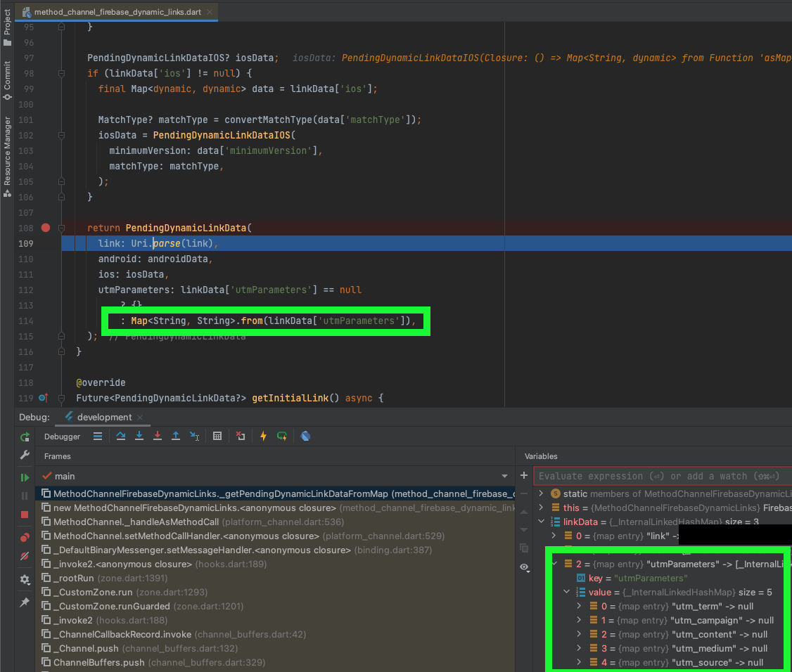The width and height of the screenshot is (792, 672).
Task: Open Flutter DevTools blue Dart icon
Action: 305,437
